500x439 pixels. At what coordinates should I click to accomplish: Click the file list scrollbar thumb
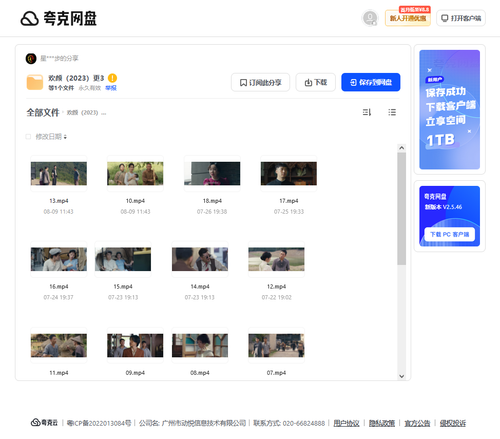(x=402, y=209)
